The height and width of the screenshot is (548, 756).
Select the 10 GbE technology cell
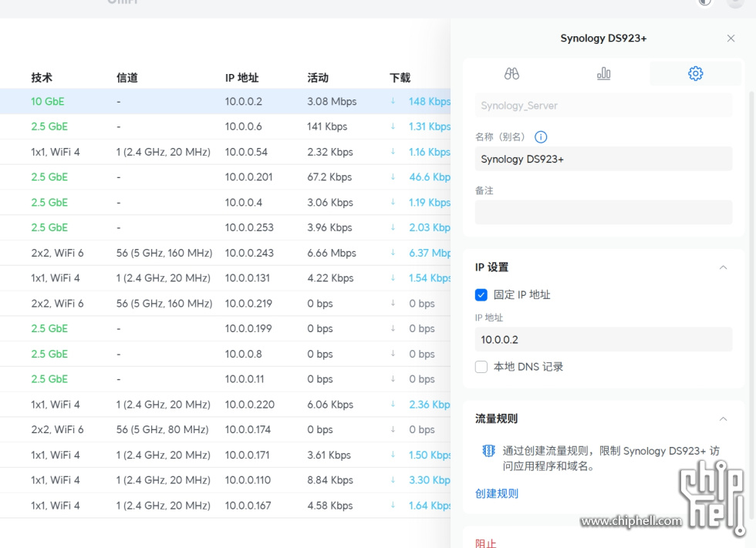pos(48,102)
